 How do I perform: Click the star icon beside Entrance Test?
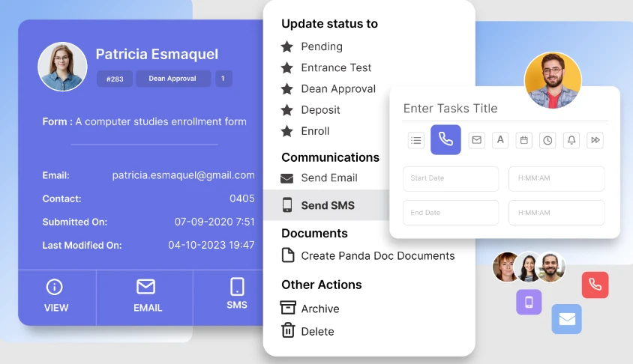(287, 67)
